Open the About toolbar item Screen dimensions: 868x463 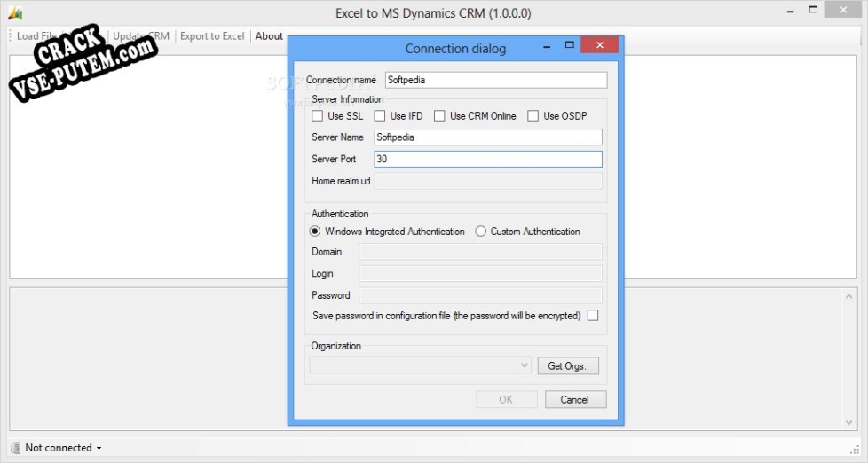[x=269, y=36]
